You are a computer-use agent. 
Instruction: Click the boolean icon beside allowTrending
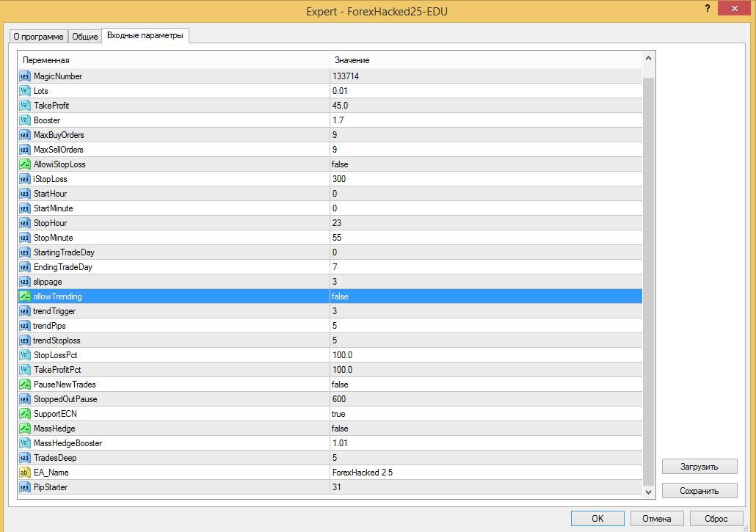[25, 296]
